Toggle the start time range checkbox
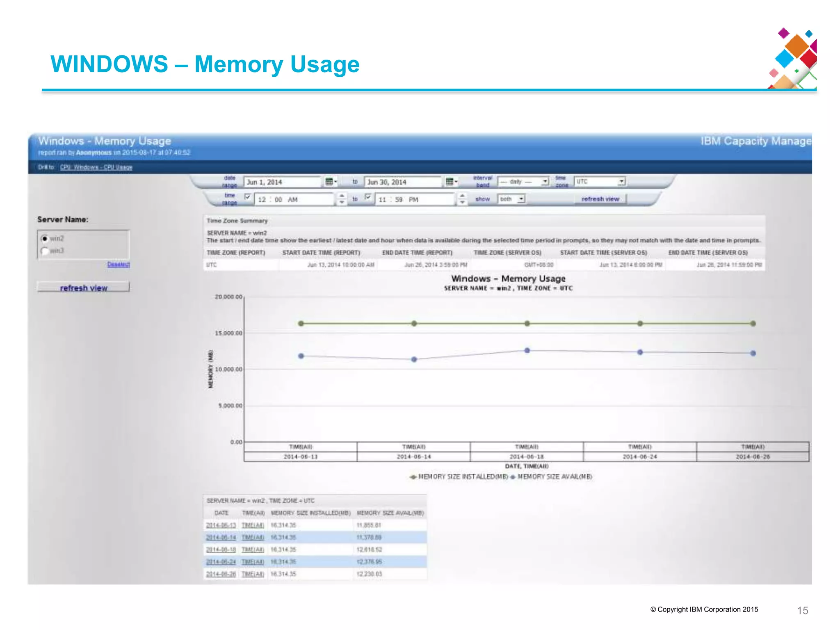Viewport: 840px width, 630px height. coord(247,197)
